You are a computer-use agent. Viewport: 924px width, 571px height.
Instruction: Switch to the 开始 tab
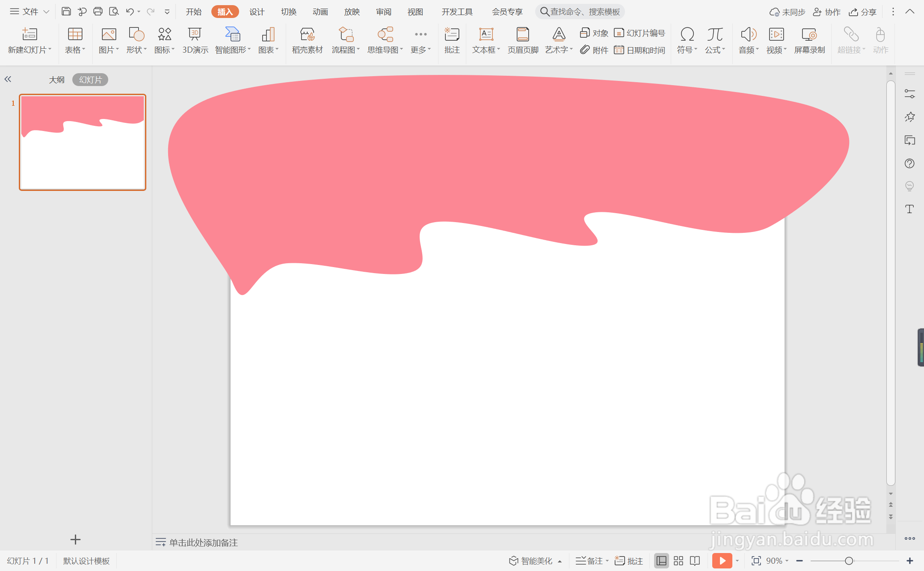pos(194,12)
